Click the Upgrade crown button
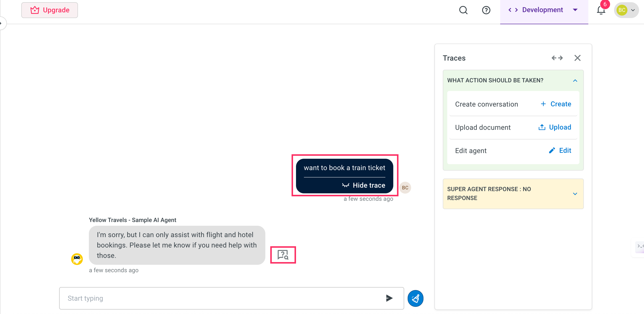The height and width of the screenshot is (314, 644). pos(50,10)
